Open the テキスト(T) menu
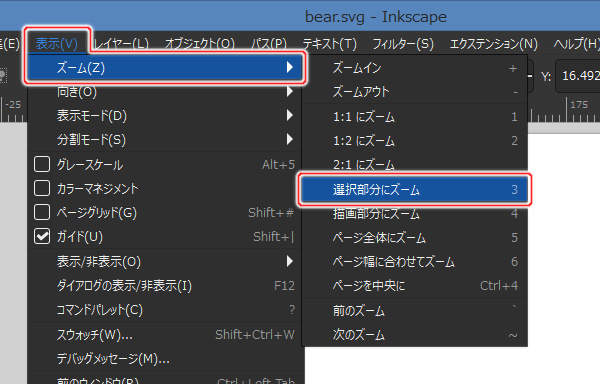This screenshot has width=600, height=384. point(329,44)
